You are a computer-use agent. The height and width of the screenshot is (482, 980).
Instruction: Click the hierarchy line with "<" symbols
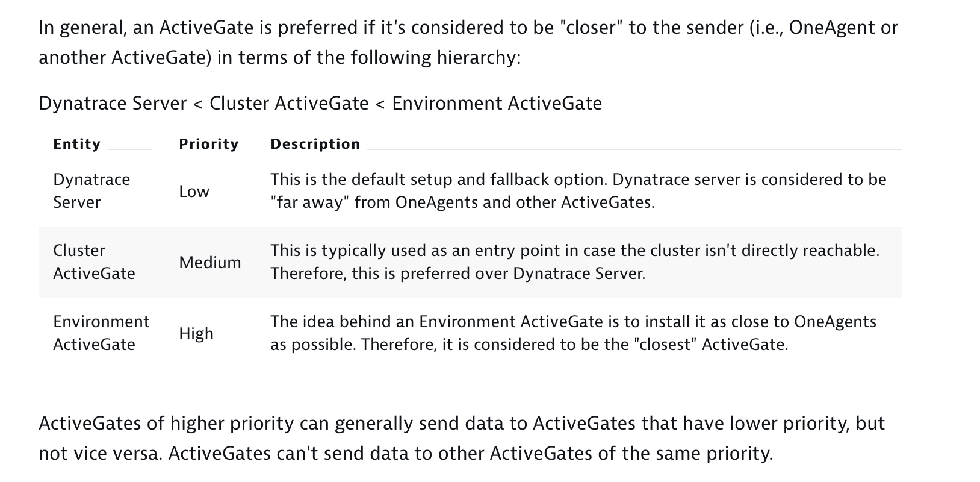pos(320,104)
